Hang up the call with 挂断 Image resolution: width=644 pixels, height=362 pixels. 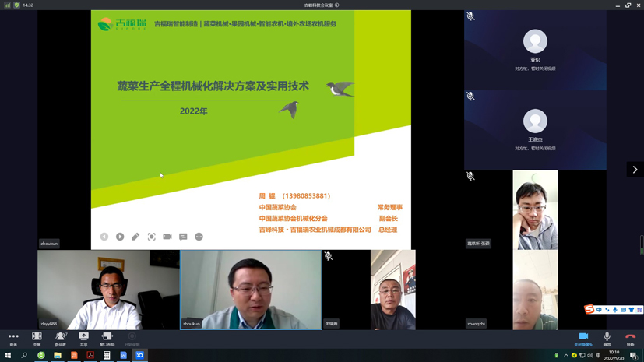pyautogui.click(x=630, y=339)
